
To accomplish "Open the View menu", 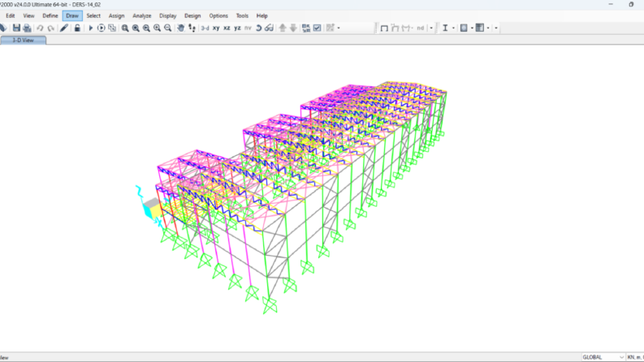I will point(28,15).
